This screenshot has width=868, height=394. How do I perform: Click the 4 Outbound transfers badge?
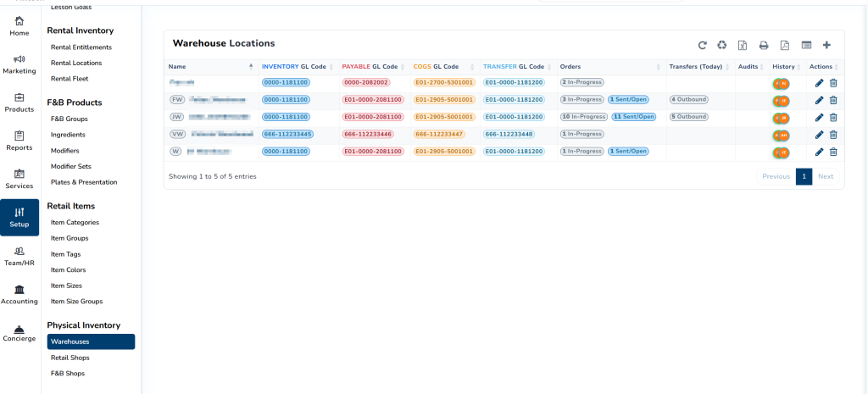tap(688, 99)
